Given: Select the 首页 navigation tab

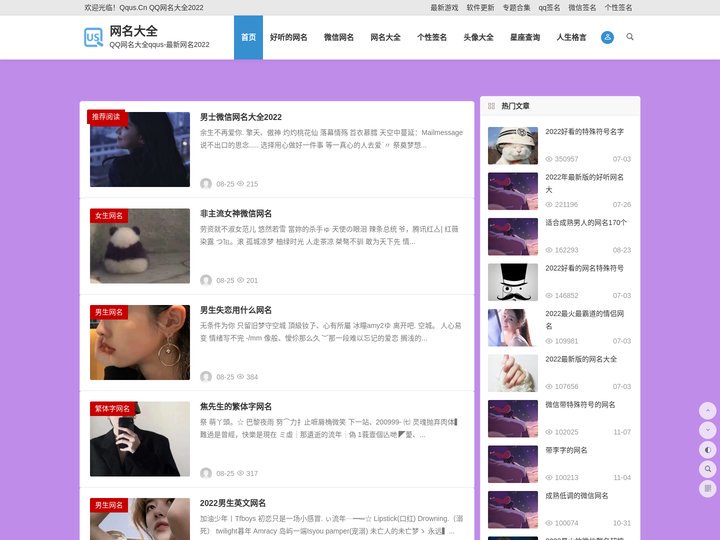Looking at the screenshot, I should [248, 37].
